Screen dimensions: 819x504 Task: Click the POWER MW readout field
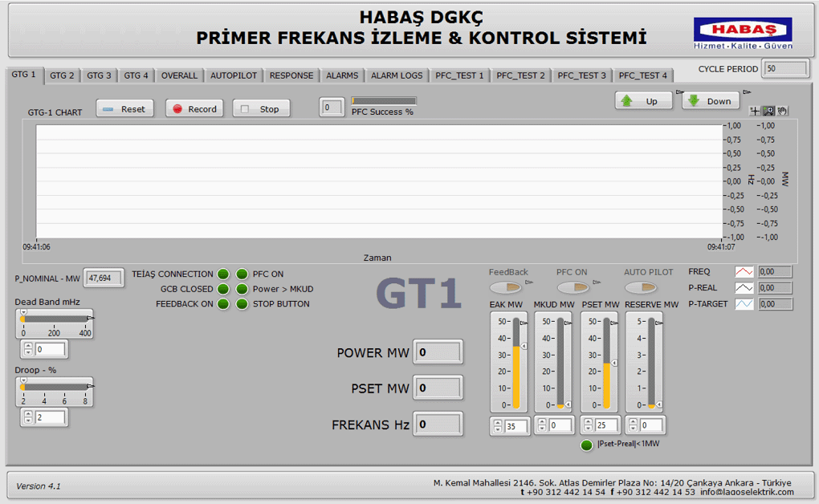pos(438,352)
